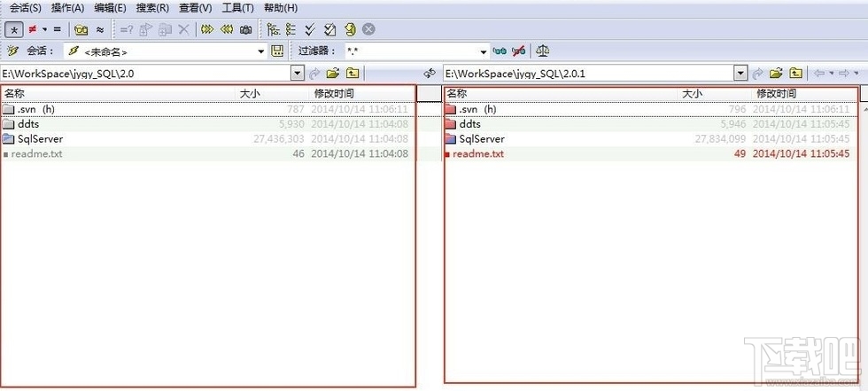
Task: Open the 会话(S) menu
Action: [x=25, y=8]
